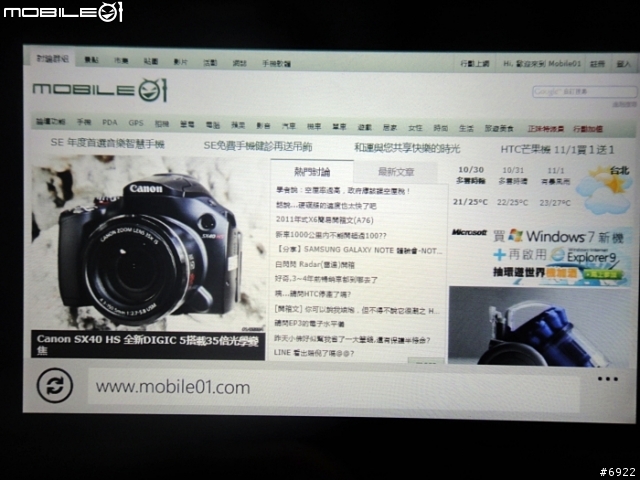Open the Radar(雷達)開箱 discussion thread
Screen dimensions: 640x480
click(x=315, y=264)
